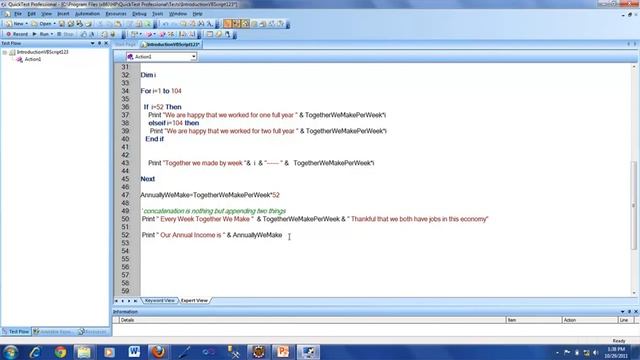Image resolution: width=640 pixels, height=360 pixels.
Task: Select Action1 in Test Flow tree
Action: pos(33,60)
